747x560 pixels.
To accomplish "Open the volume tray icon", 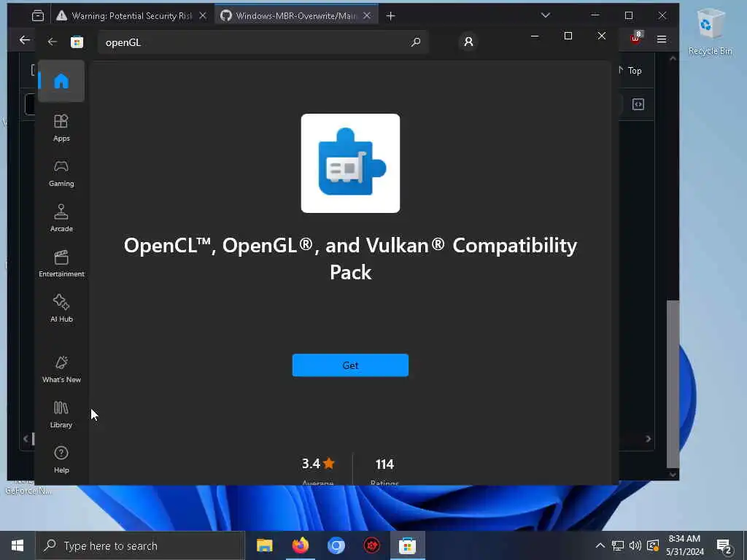I will [x=635, y=545].
